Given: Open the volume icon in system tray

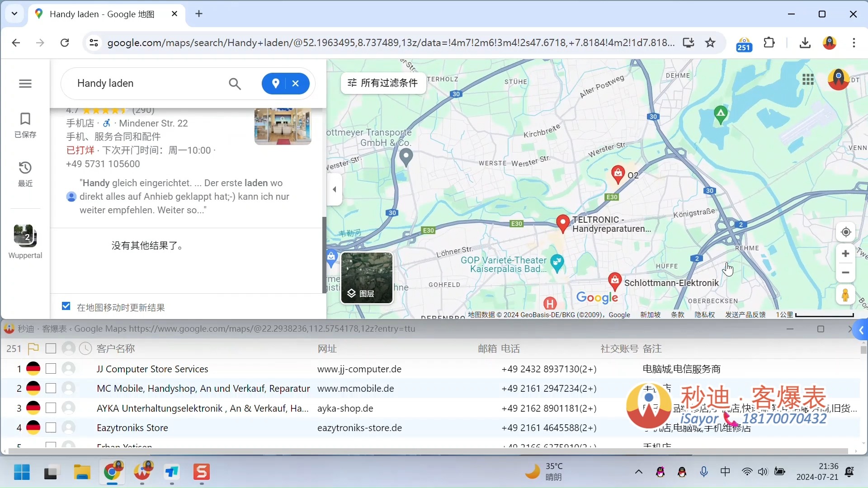Looking at the screenshot, I should tap(763, 472).
